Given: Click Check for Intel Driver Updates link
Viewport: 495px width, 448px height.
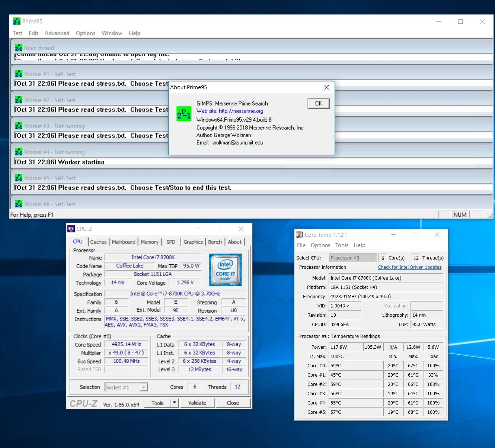Looking at the screenshot, I should click(409, 267).
